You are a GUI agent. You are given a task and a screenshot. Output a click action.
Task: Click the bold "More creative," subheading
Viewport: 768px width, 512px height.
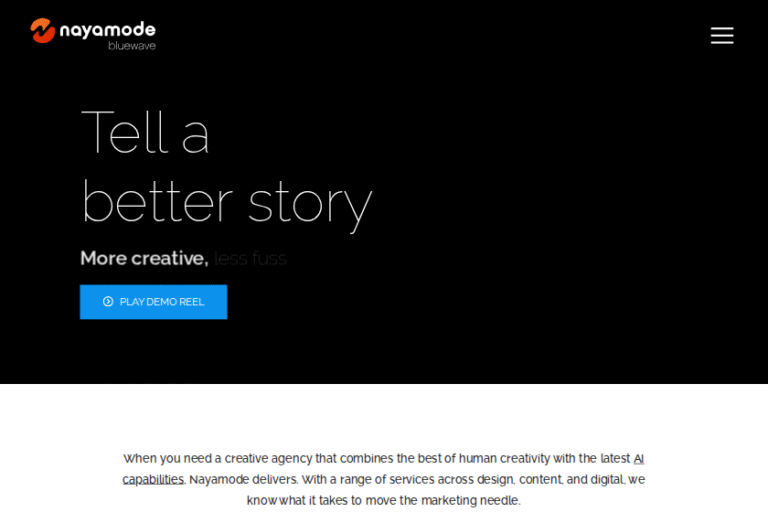click(144, 258)
